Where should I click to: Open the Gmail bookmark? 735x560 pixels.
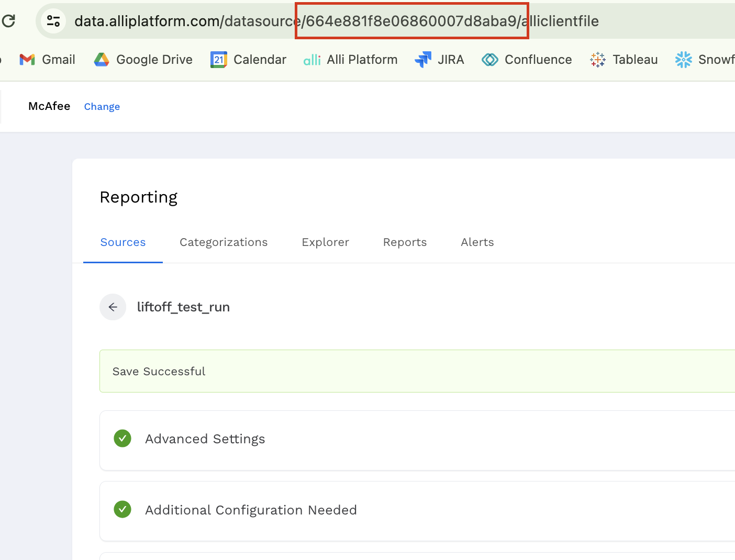point(47,60)
